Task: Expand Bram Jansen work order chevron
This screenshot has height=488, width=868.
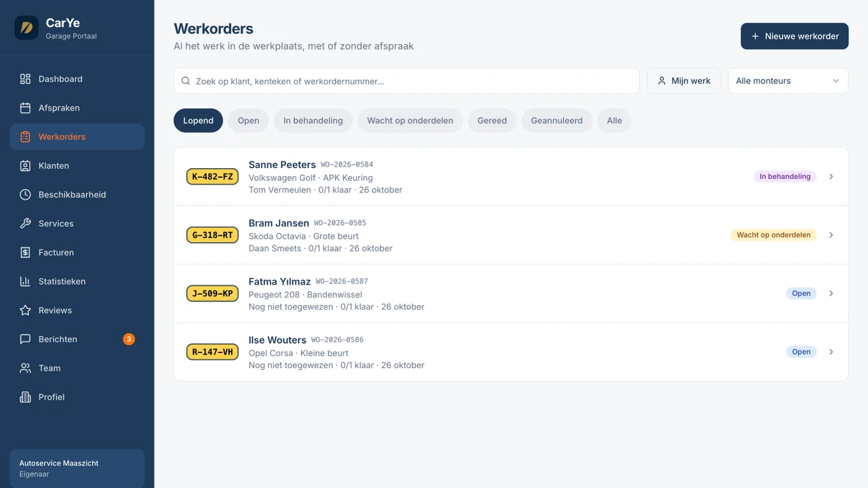Action: (x=831, y=235)
